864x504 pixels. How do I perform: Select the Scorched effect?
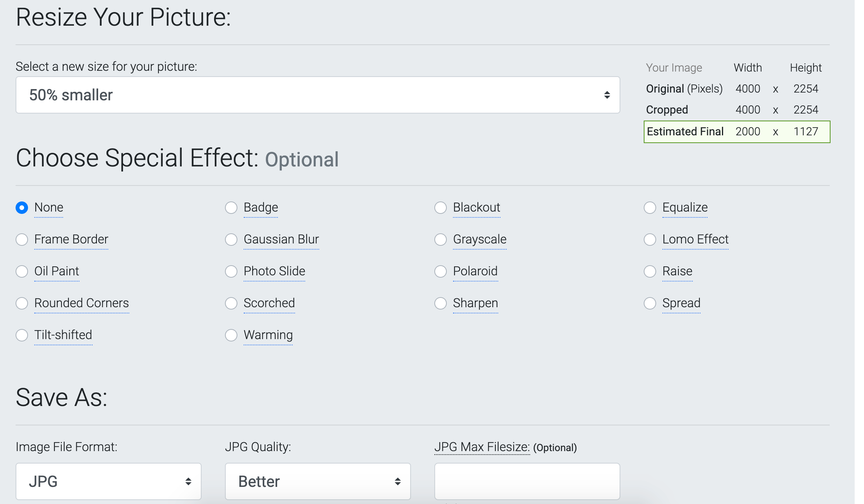tap(231, 303)
